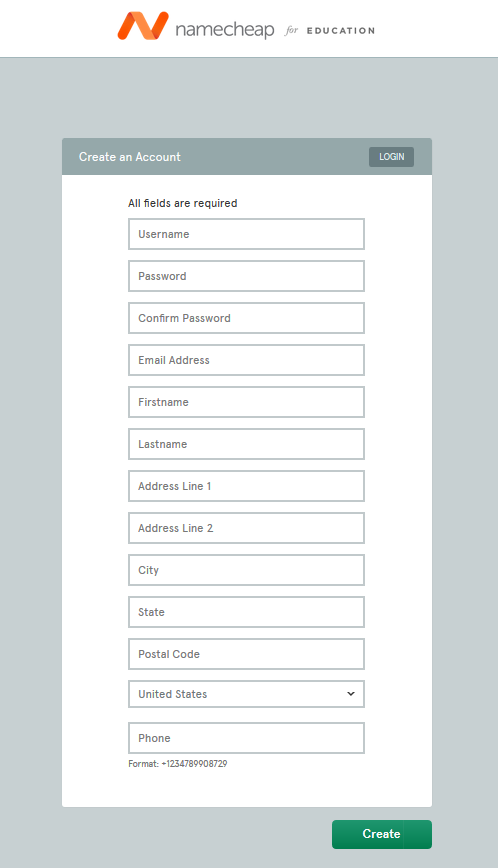Click the green Create button

(x=382, y=834)
